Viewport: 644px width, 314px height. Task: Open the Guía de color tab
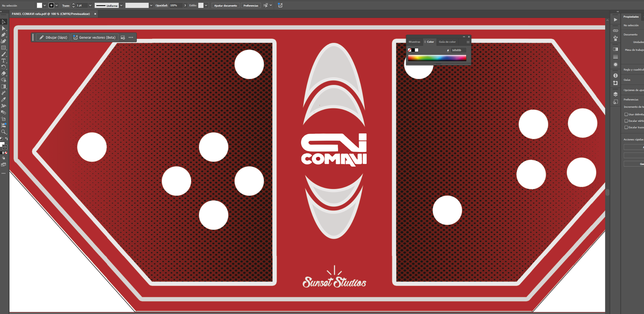pyautogui.click(x=447, y=42)
